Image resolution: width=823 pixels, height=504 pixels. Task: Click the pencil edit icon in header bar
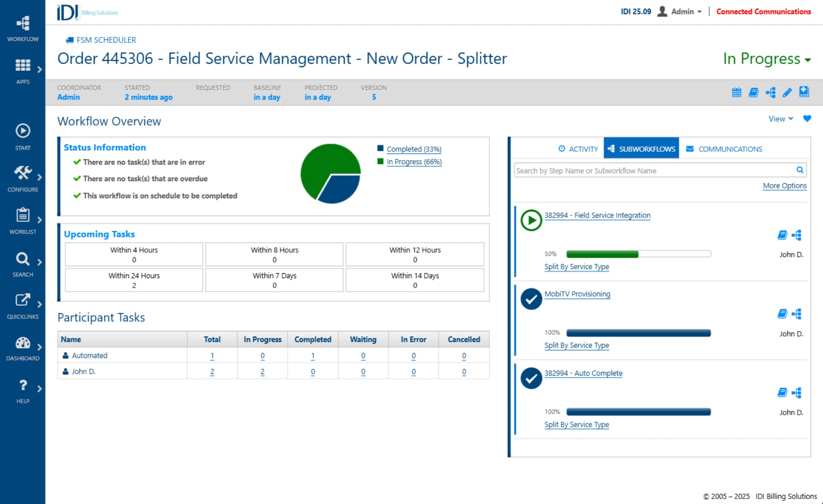pyautogui.click(x=787, y=93)
